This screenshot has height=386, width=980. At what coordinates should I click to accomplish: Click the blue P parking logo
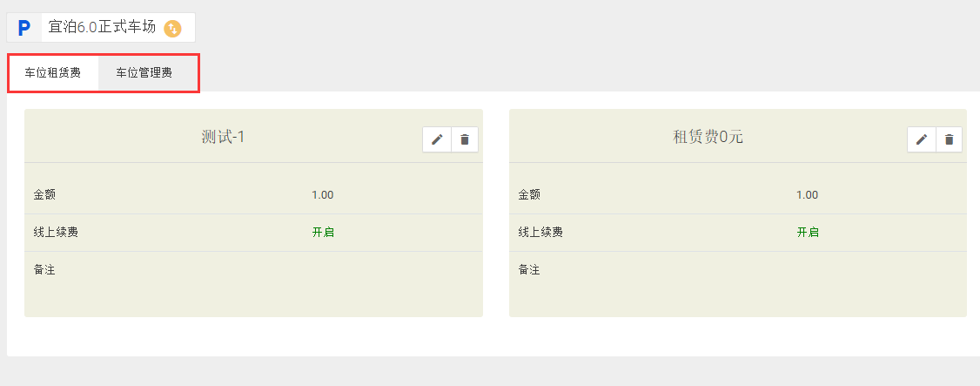(x=24, y=28)
